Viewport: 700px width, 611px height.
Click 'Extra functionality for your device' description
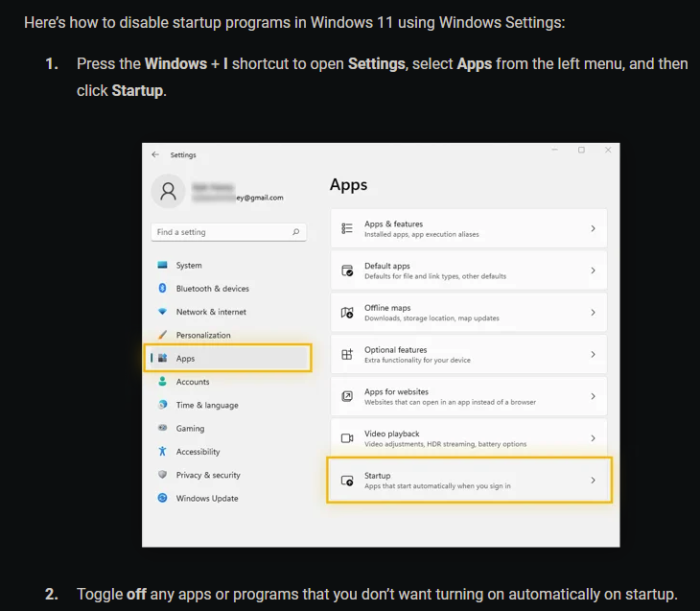pyautogui.click(x=417, y=360)
